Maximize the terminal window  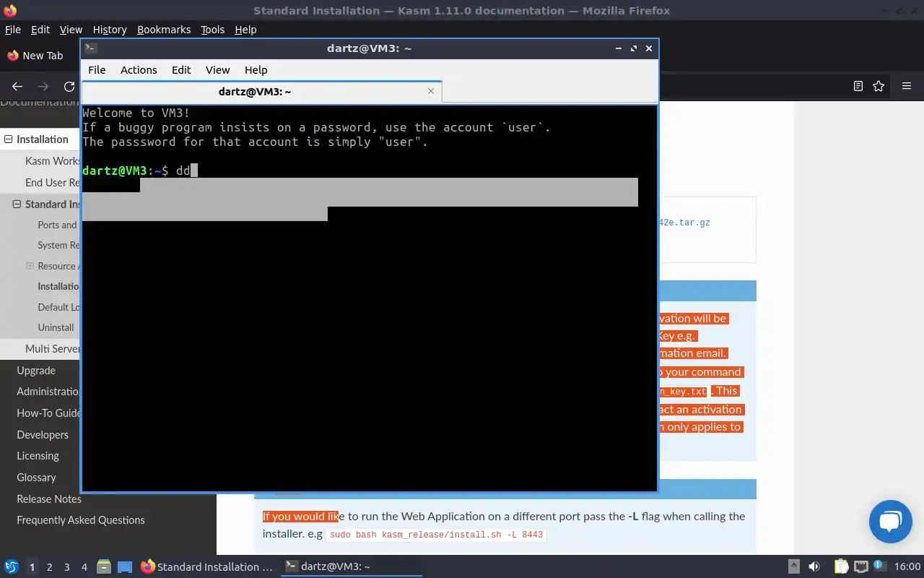pos(634,48)
